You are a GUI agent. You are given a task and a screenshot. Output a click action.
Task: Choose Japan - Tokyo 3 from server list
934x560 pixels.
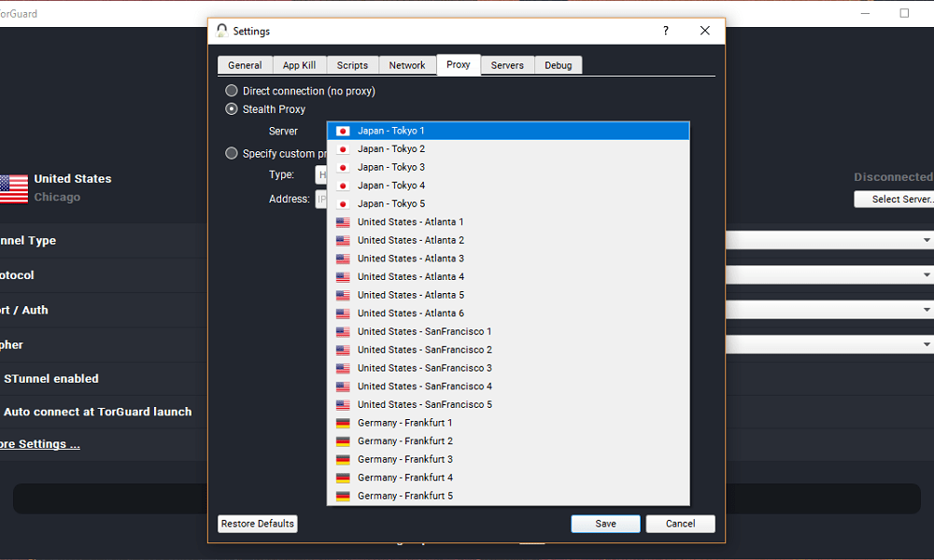[x=508, y=167]
